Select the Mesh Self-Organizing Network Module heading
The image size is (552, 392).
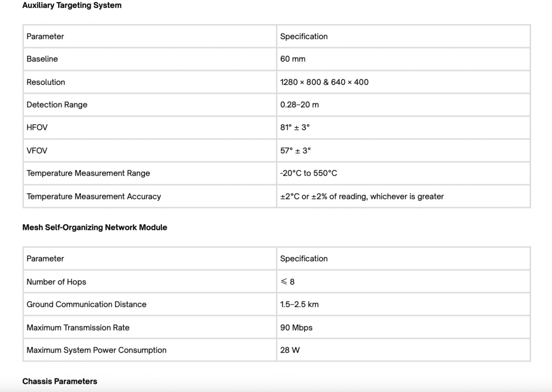pos(94,227)
